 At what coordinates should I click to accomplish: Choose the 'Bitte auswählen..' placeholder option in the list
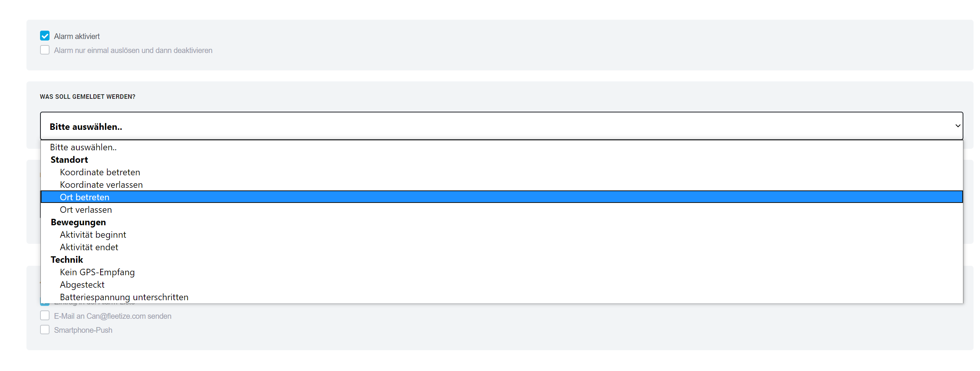point(502,147)
